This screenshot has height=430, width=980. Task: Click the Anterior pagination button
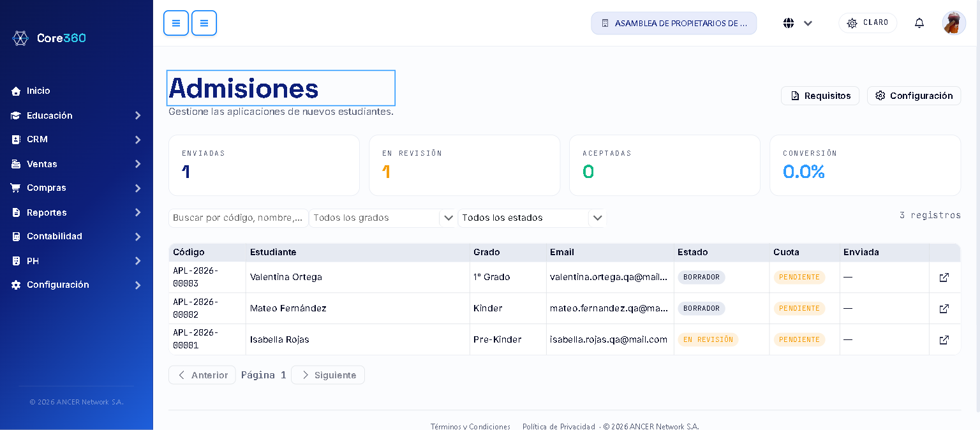click(202, 375)
